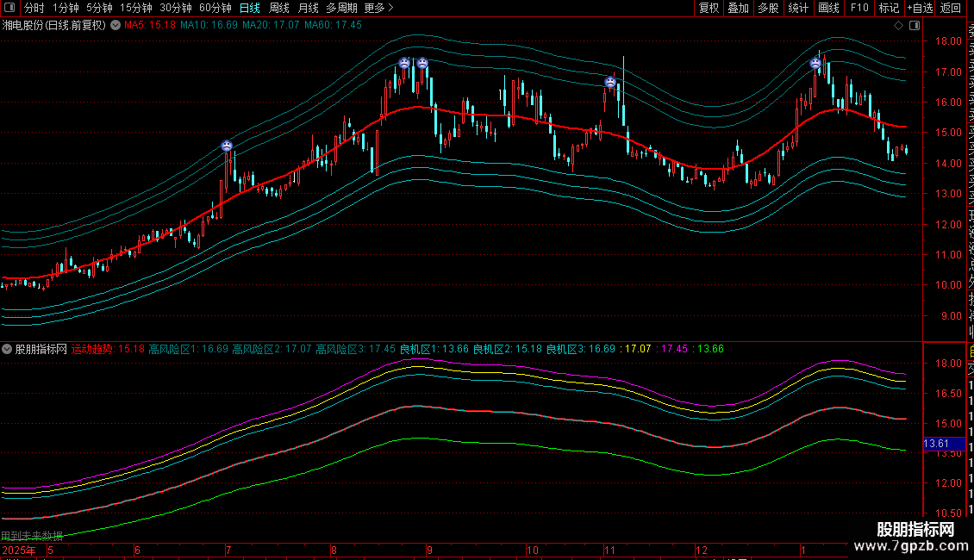Screen dimensions: 974x560
Task: Click the 复权 adjustment button
Action: [x=709, y=8]
